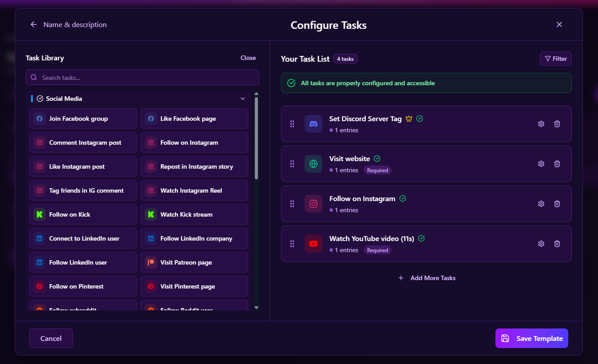598x364 pixels.
Task: Click the search magnifier in Task Library
Action: pyautogui.click(x=34, y=77)
